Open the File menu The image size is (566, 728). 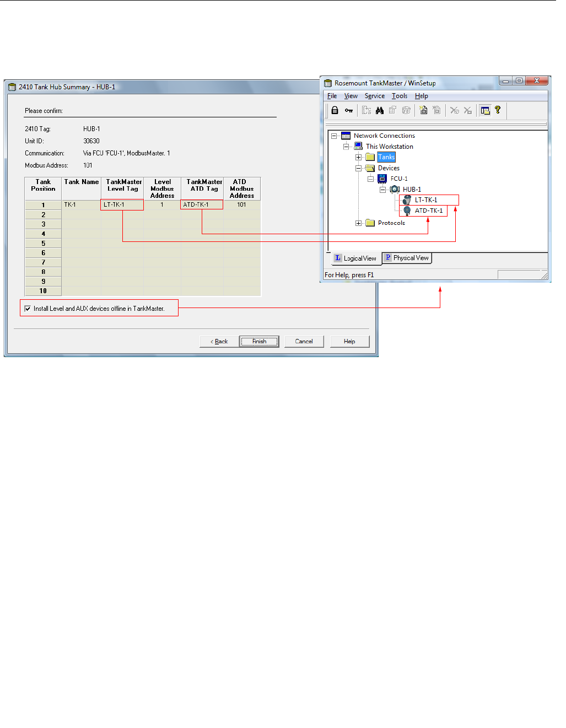point(332,96)
